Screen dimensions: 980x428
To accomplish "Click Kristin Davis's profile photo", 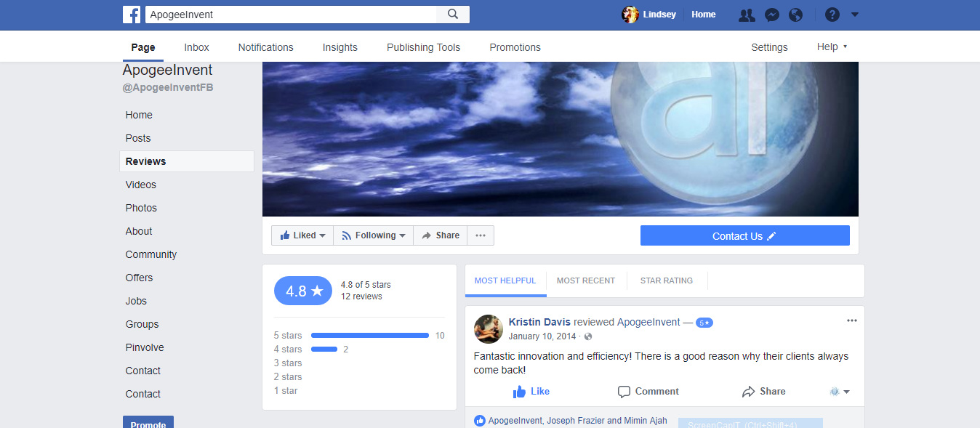I will coord(489,329).
